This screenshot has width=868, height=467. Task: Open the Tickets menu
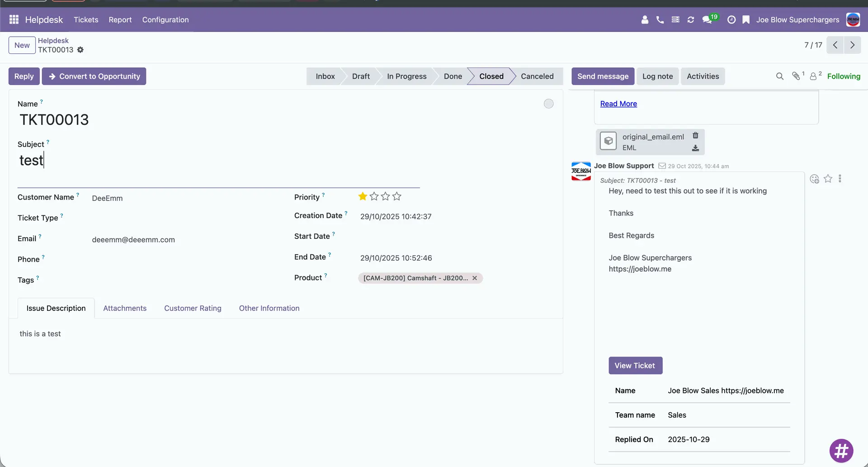[x=86, y=19]
